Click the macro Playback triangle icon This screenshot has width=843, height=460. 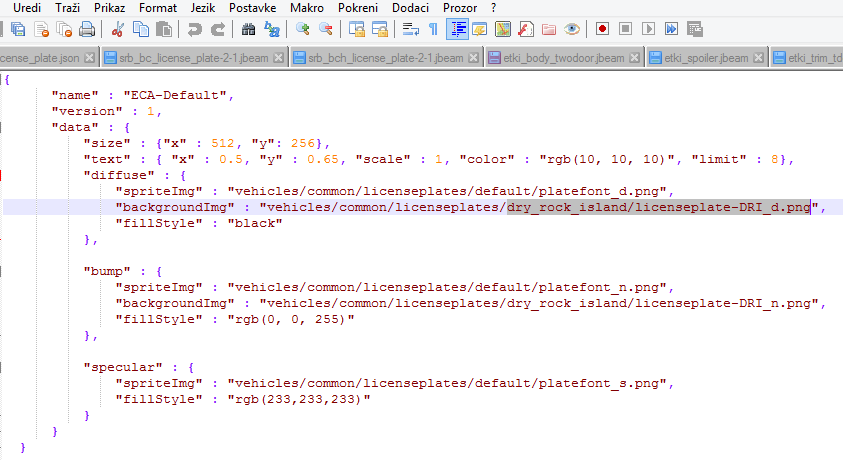pos(648,29)
